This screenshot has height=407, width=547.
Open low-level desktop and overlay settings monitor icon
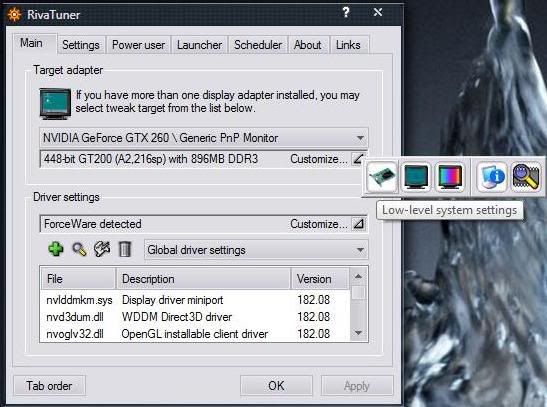(416, 177)
